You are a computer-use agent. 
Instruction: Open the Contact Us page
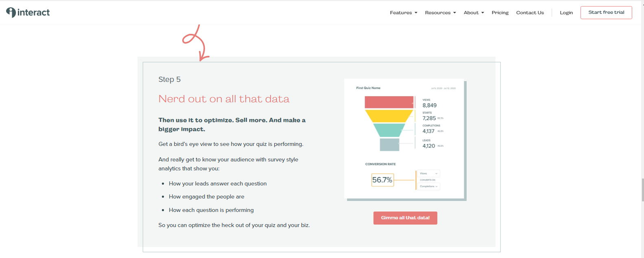[530, 13]
